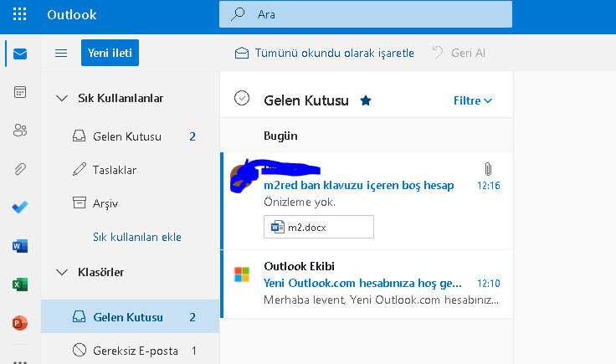Select all messages circle checkbox
The height and width of the screenshot is (364, 616).
tap(242, 98)
